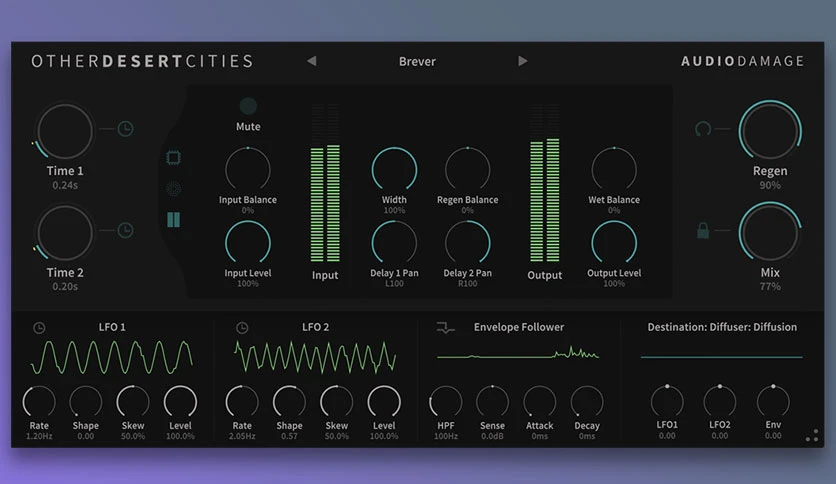
Task: Toggle LFO 2 sync clock icon
Action: (242, 327)
